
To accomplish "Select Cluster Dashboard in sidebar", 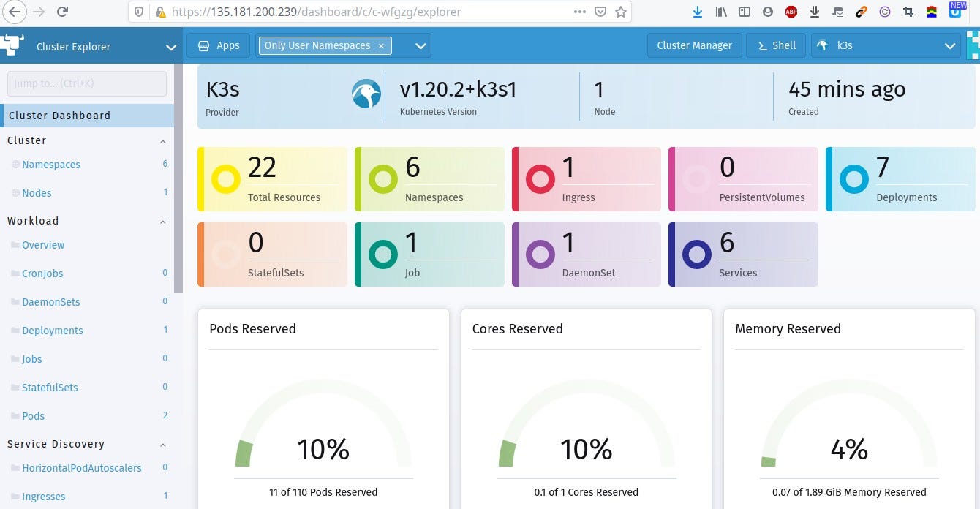I will pyautogui.click(x=87, y=116).
